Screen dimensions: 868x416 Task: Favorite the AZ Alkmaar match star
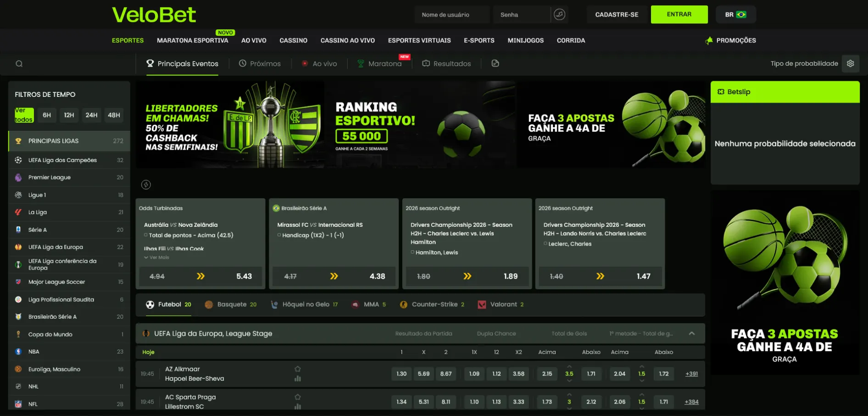(x=298, y=369)
